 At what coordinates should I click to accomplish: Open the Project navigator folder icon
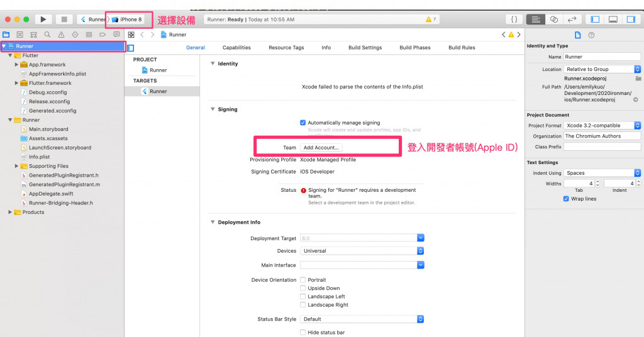pos(6,35)
